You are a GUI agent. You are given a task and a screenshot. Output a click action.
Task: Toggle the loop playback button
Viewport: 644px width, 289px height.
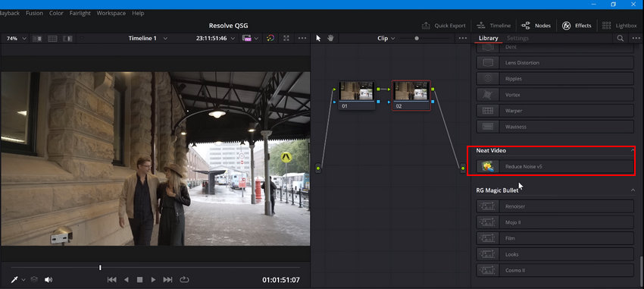(184, 280)
